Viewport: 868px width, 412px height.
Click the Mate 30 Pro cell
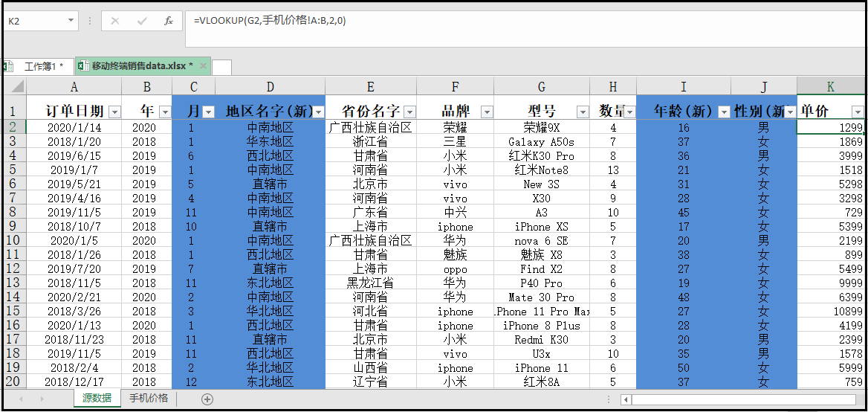(542, 297)
